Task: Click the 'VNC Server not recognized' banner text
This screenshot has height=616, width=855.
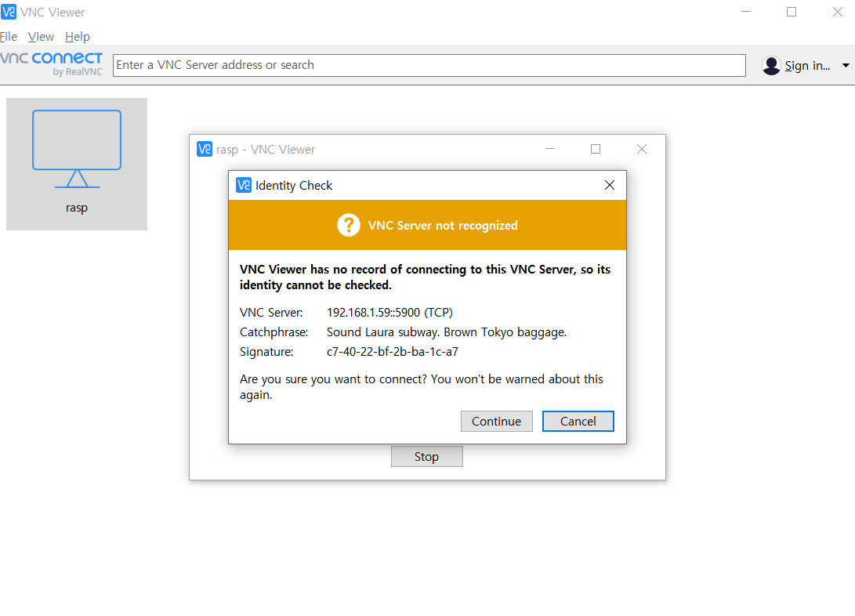Action: [443, 225]
